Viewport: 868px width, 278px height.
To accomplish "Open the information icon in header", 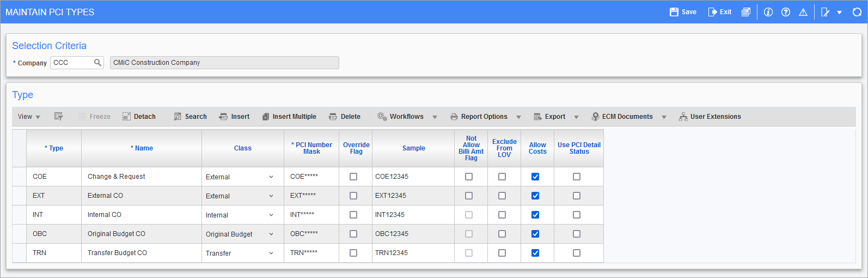I will (x=768, y=12).
